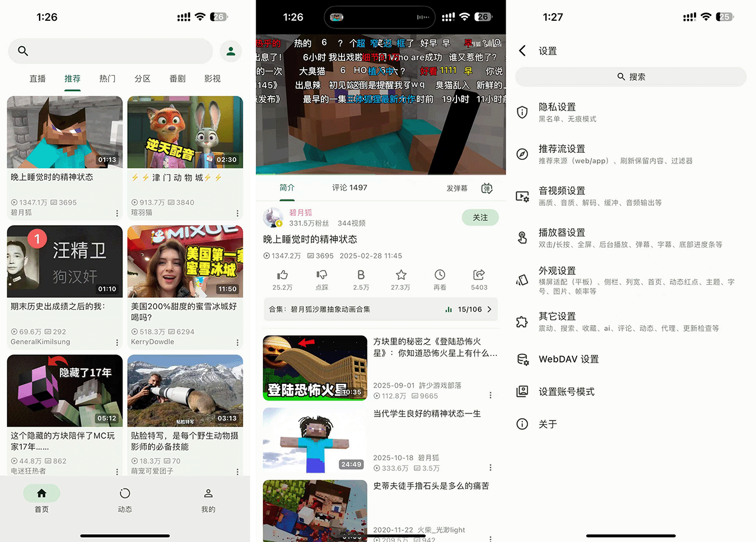This screenshot has height=542, width=756.
Task: Tap the B coin icon
Action: tap(361, 275)
